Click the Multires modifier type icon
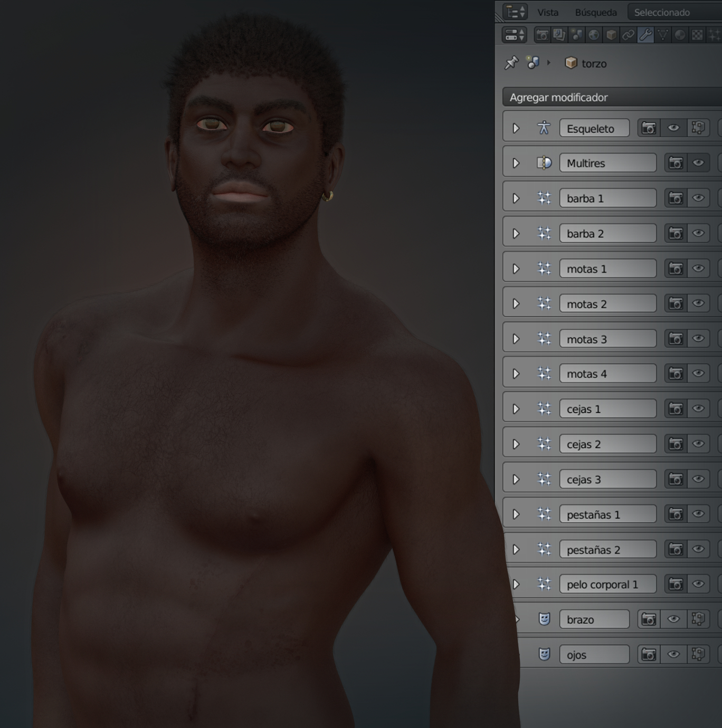Screen dimensions: 722x728 [544, 163]
